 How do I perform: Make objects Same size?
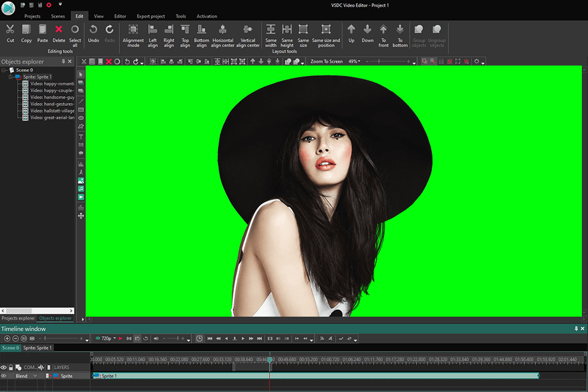pyautogui.click(x=303, y=36)
